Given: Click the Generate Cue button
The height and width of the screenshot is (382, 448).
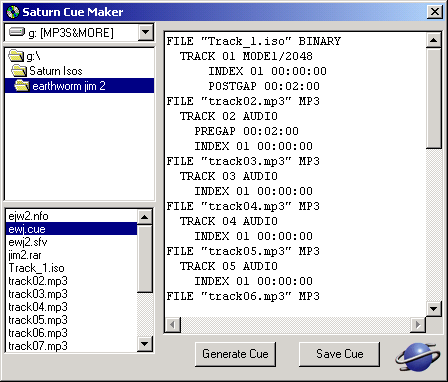Looking at the screenshot, I should pos(235,354).
